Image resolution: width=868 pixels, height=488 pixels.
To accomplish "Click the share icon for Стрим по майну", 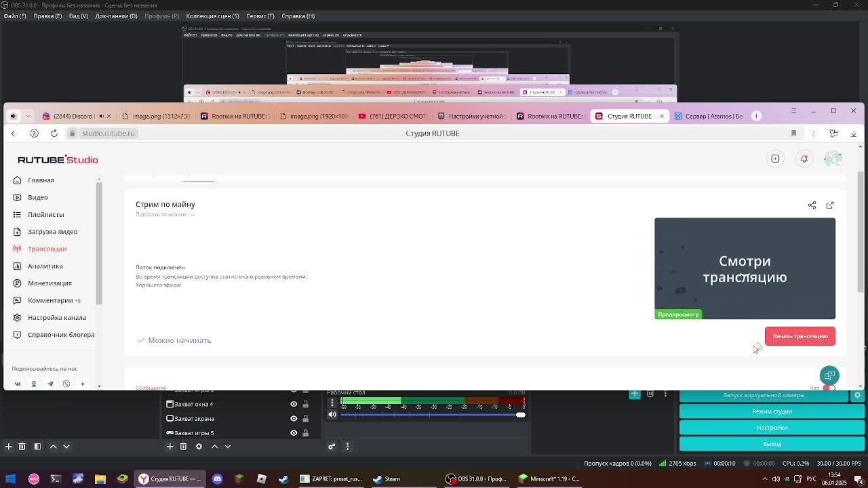I will coord(812,205).
